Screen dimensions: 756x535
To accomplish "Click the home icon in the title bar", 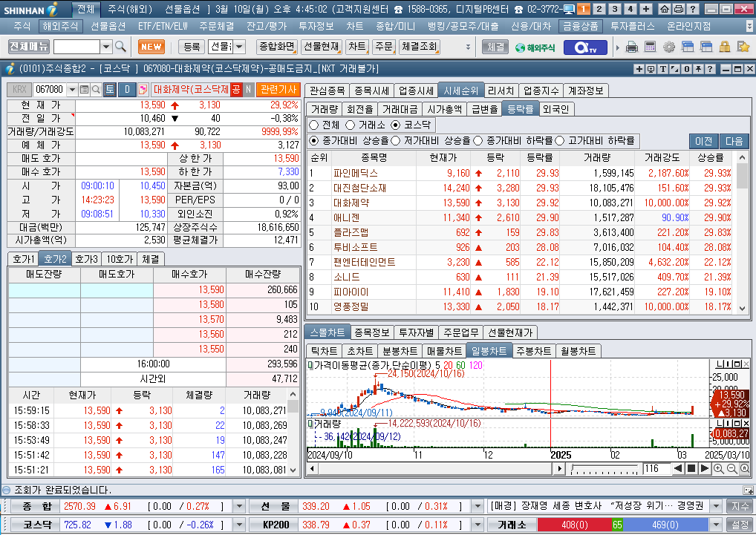I will tap(665, 9).
